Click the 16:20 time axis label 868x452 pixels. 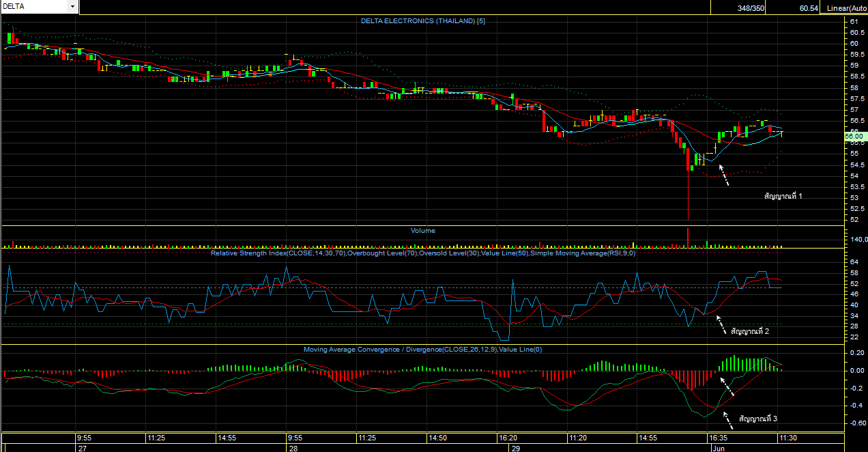(x=507, y=438)
